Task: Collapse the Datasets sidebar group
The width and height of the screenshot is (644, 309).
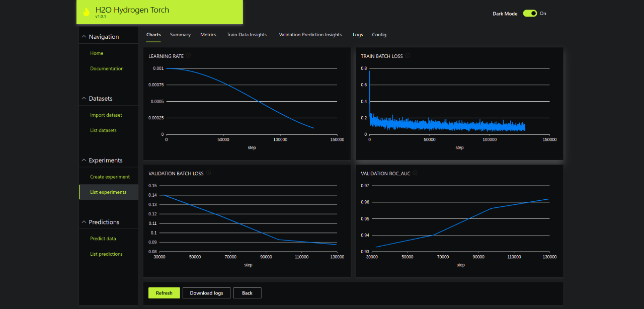Action: coord(84,99)
